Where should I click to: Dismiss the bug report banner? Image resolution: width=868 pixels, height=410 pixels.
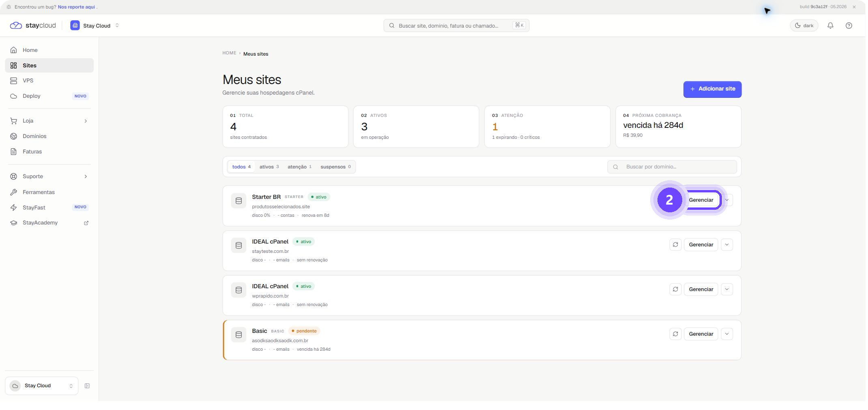click(854, 7)
